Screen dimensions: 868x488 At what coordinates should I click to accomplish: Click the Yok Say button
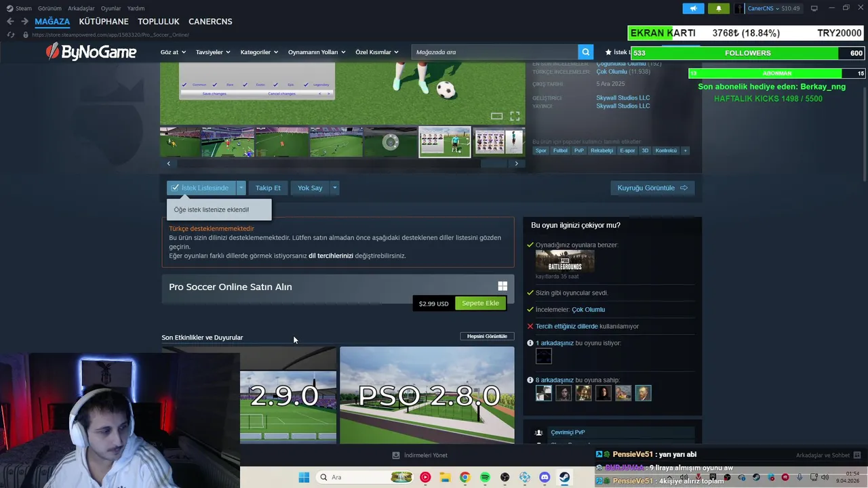(x=310, y=188)
